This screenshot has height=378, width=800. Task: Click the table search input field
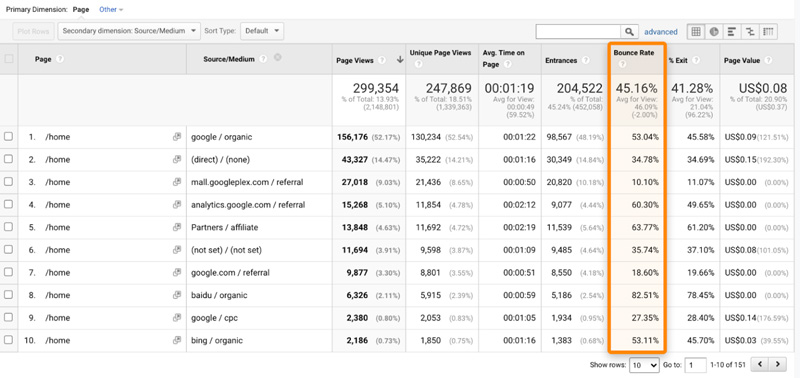click(578, 32)
